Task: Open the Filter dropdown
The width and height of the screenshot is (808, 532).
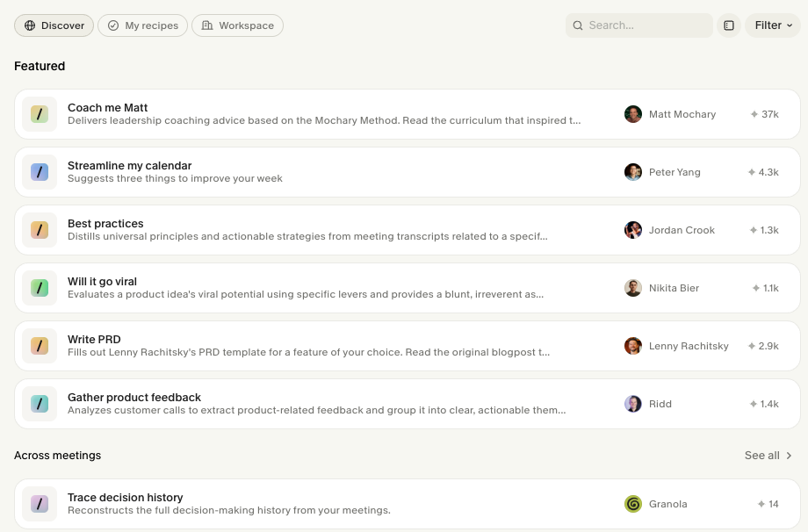Action: point(772,25)
